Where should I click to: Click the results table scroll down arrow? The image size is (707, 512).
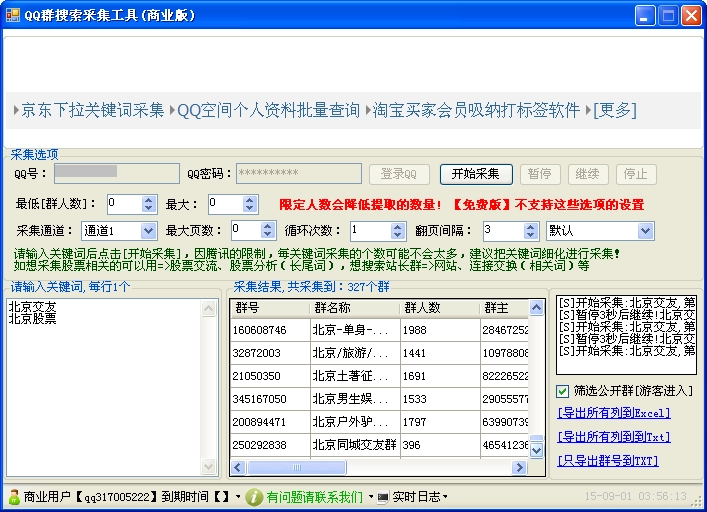(536, 450)
